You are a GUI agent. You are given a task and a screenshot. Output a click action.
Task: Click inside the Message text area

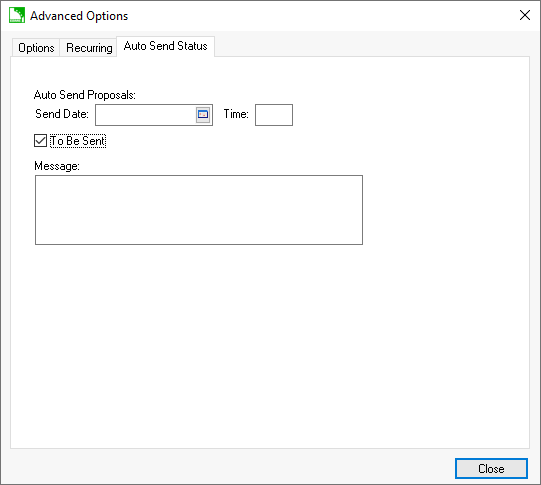[199, 210]
